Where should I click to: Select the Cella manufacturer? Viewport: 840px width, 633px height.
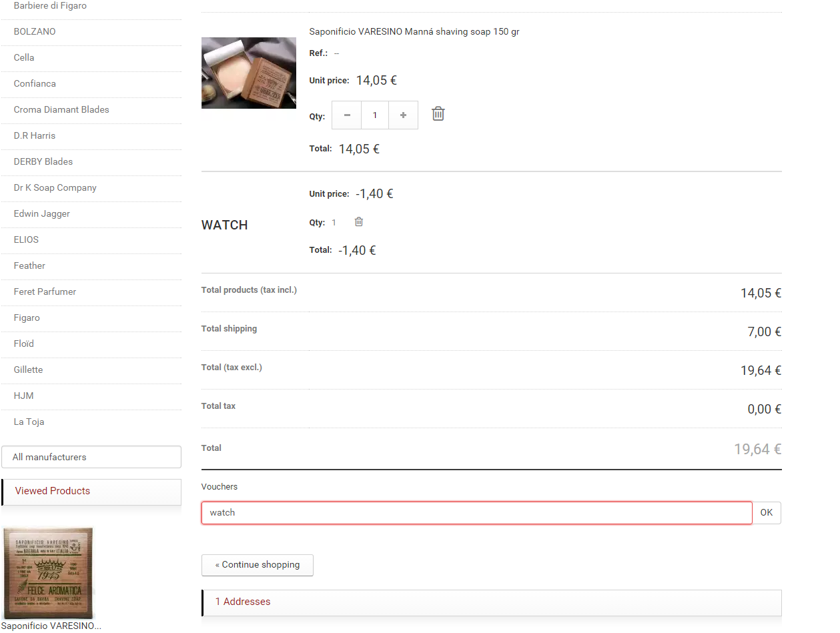point(24,58)
